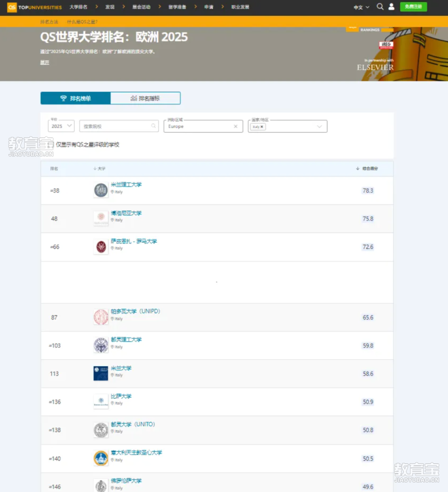Open the 排名方法 link
448x492 pixels.
point(49,22)
